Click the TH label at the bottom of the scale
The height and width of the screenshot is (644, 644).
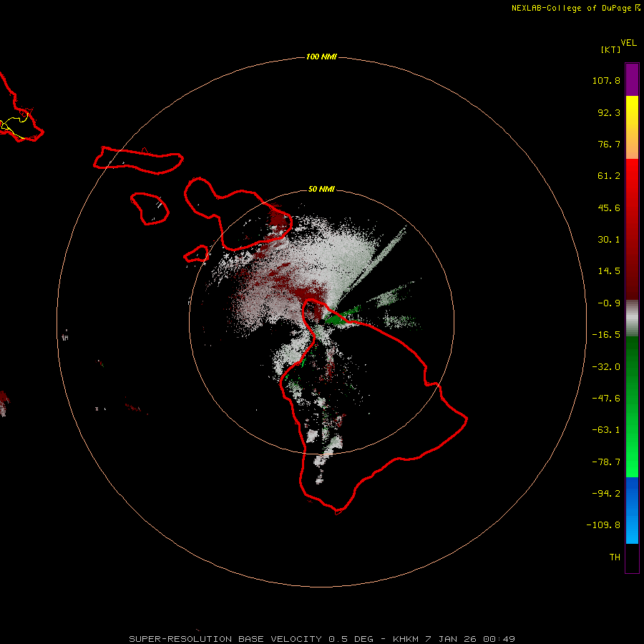pos(615,557)
